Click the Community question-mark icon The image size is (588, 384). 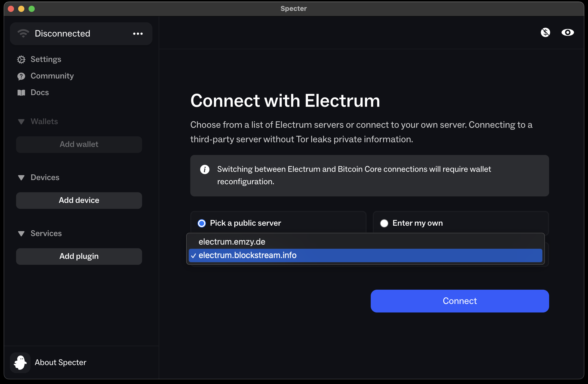21,76
